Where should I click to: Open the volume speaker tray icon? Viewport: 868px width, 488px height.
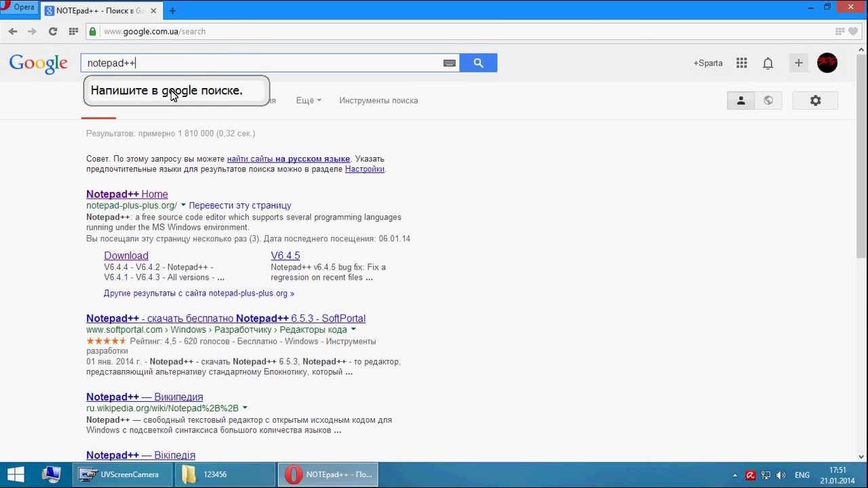tap(781, 475)
